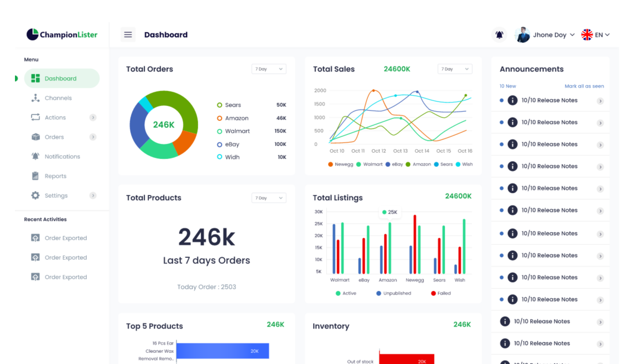Toggle Walmart series in Sales legend
Viewport: 641px width, 364px height.
pos(369,164)
